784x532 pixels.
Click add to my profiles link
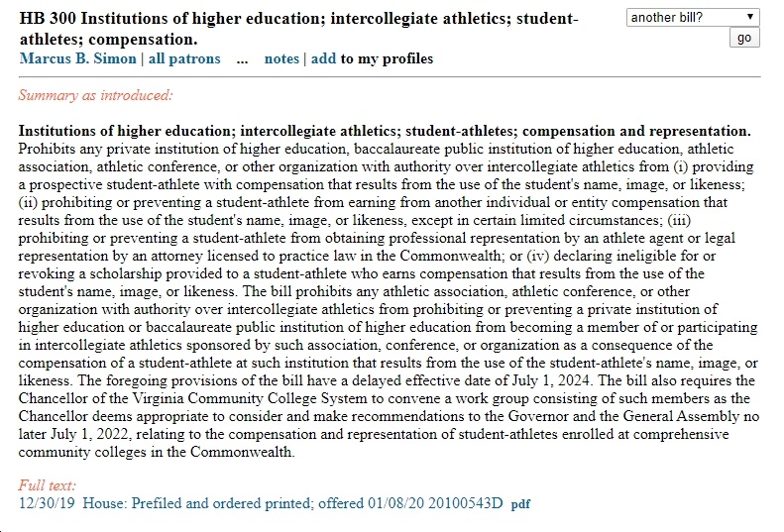[323, 58]
